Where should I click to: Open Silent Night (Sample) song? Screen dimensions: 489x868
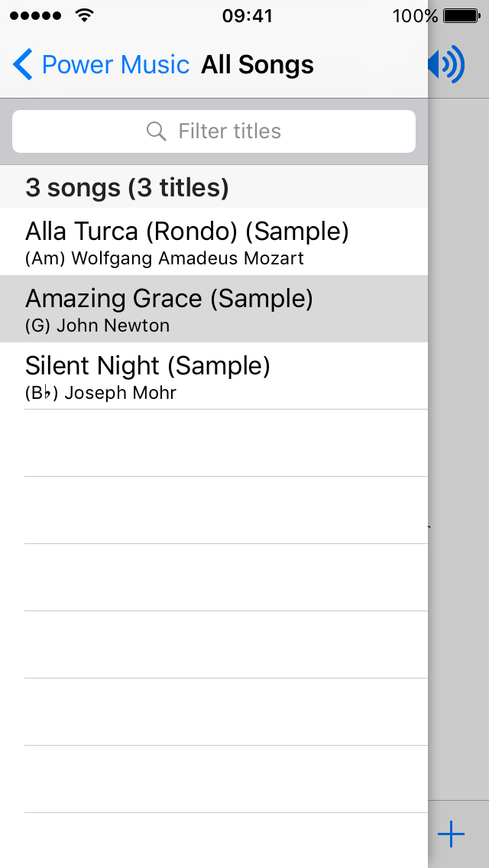pyautogui.click(x=148, y=366)
